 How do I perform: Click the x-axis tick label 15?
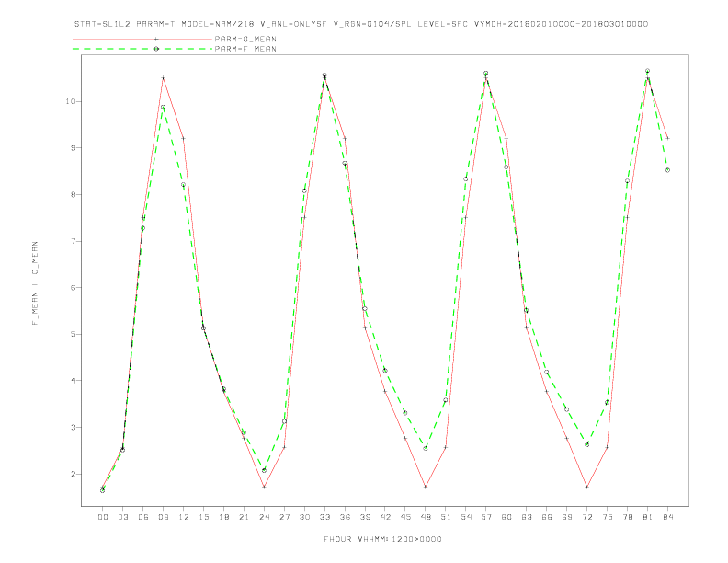coord(203,517)
